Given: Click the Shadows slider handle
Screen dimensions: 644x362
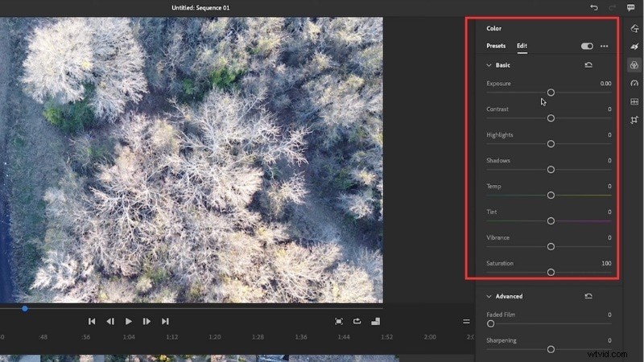Looking at the screenshot, I should [551, 170].
